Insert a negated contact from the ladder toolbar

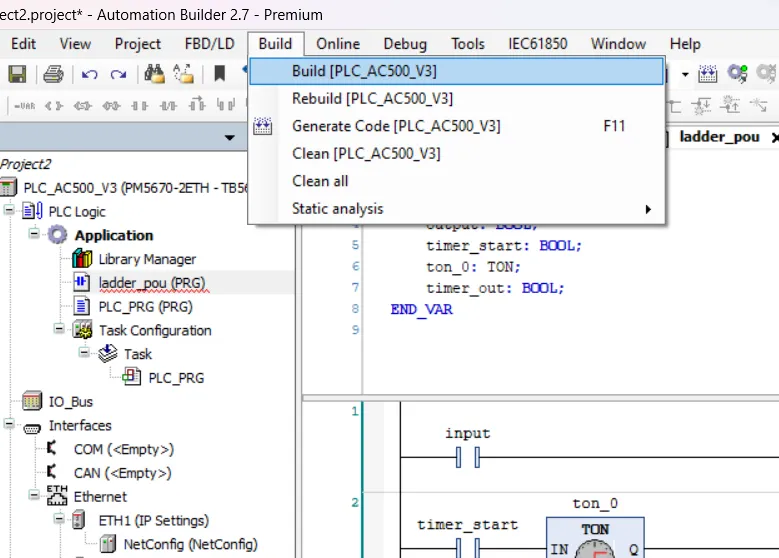(168, 105)
